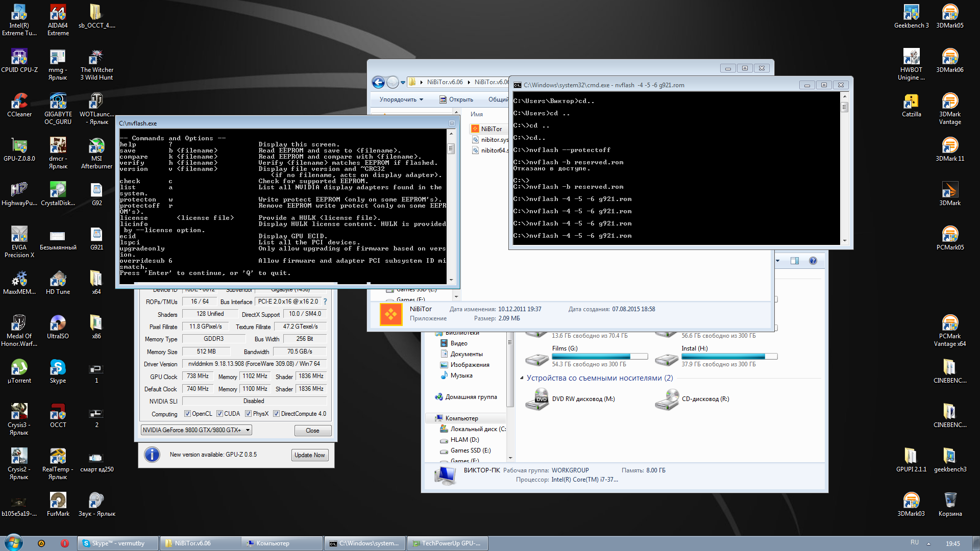Click the Открыть toolbar item
This screenshot has width=980, height=551.
tap(456, 99)
